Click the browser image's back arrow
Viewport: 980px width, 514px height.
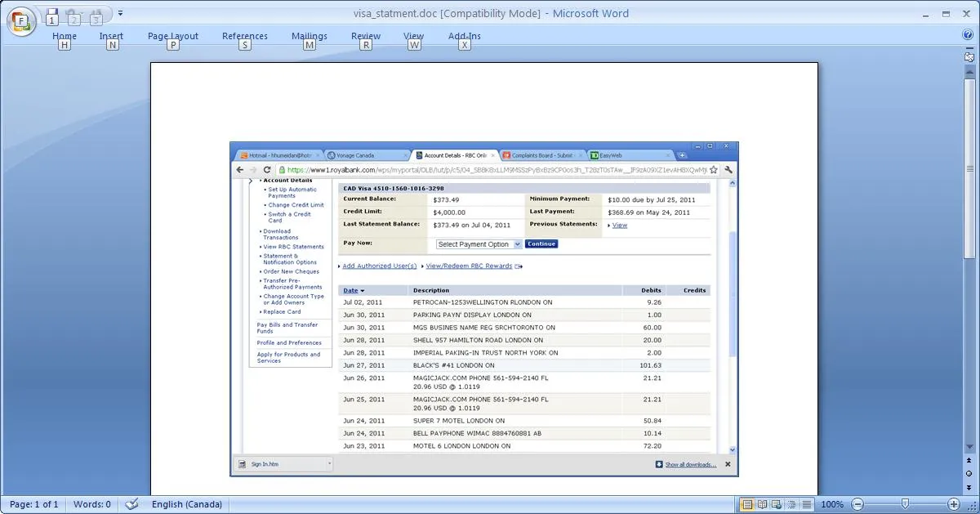[240, 170]
